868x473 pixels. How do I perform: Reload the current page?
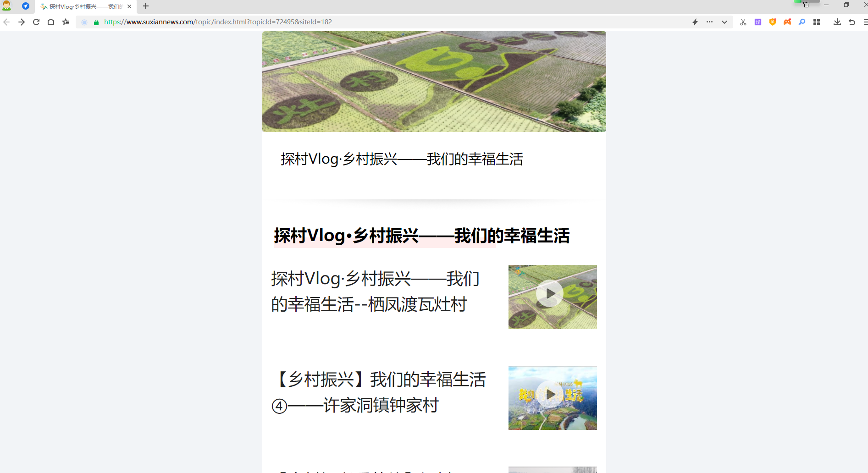tap(36, 22)
